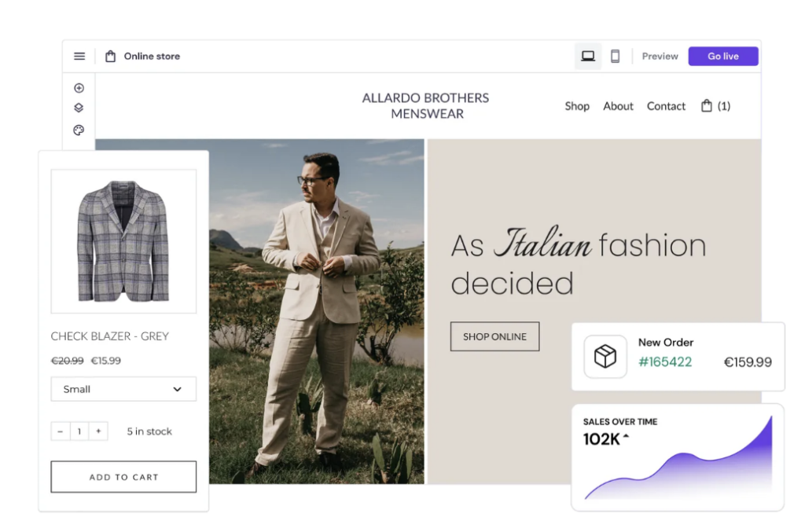Click the SHOP ONLINE button
The height and width of the screenshot is (532, 805).
pyautogui.click(x=494, y=336)
